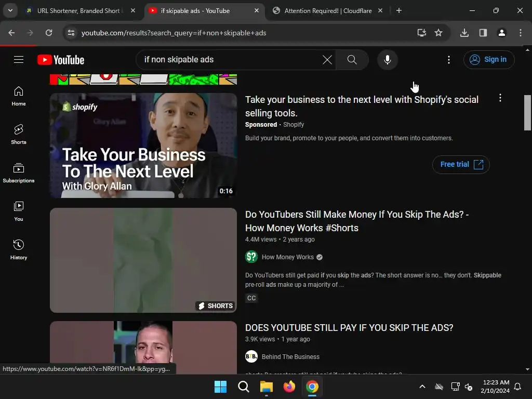Viewport: 532px width, 399px height.
Task: Open the Shopify ad's three-dot menu
Action: point(500,98)
